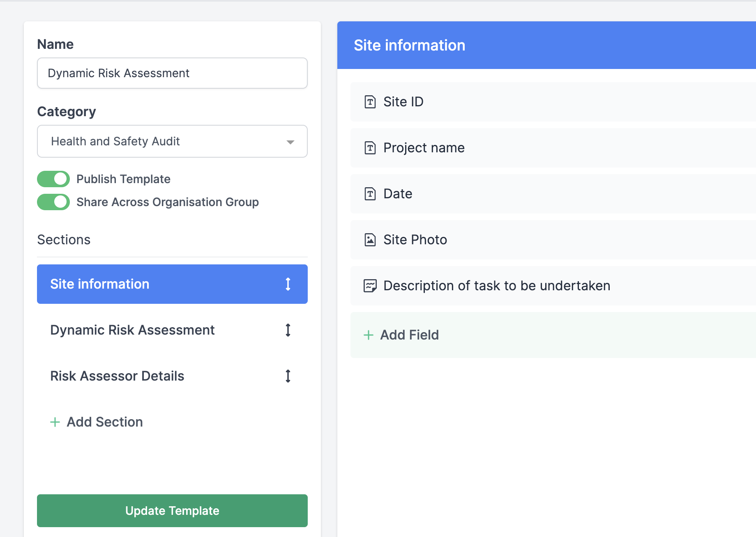The height and width of the screenshot is (537, 756).
Task: Click the text field icon beside Date
Action: (x=370, y=194)
